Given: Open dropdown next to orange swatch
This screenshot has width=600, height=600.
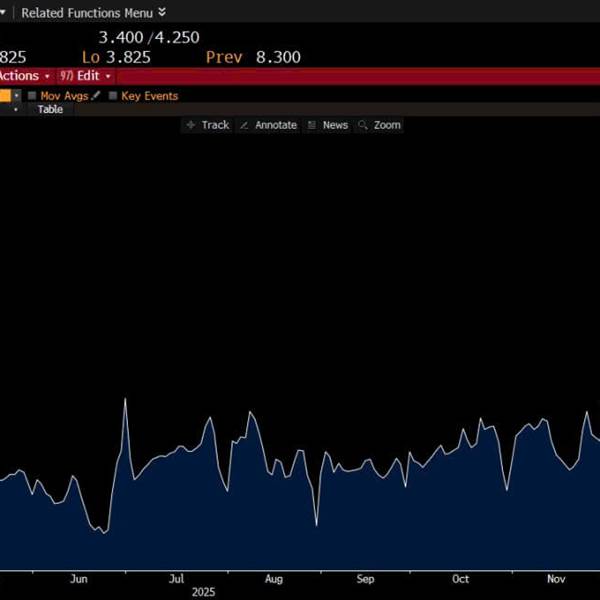Looking at the screenshot, I should click(17, 96).
